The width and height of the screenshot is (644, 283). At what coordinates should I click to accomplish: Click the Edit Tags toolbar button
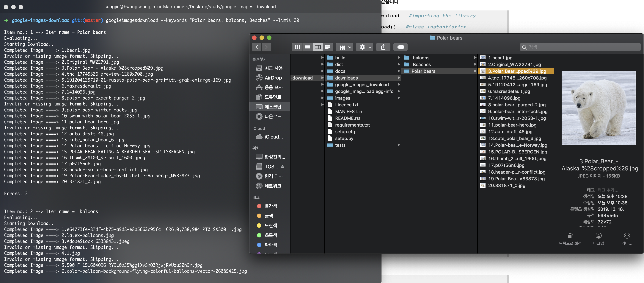tap(400, 47)
